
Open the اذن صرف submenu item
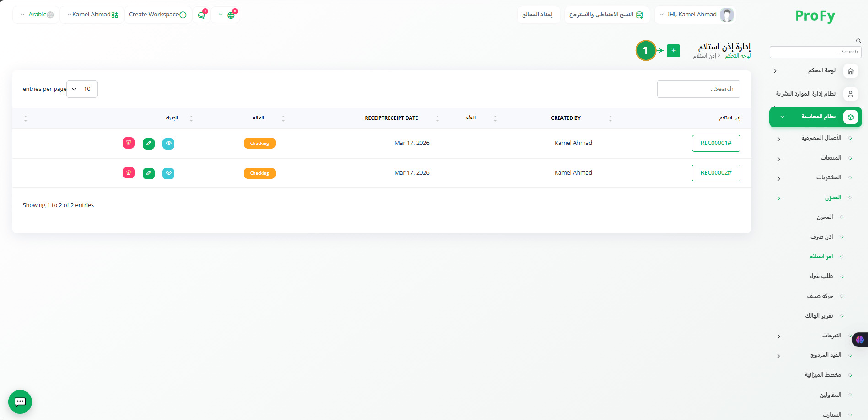[822, 237]
